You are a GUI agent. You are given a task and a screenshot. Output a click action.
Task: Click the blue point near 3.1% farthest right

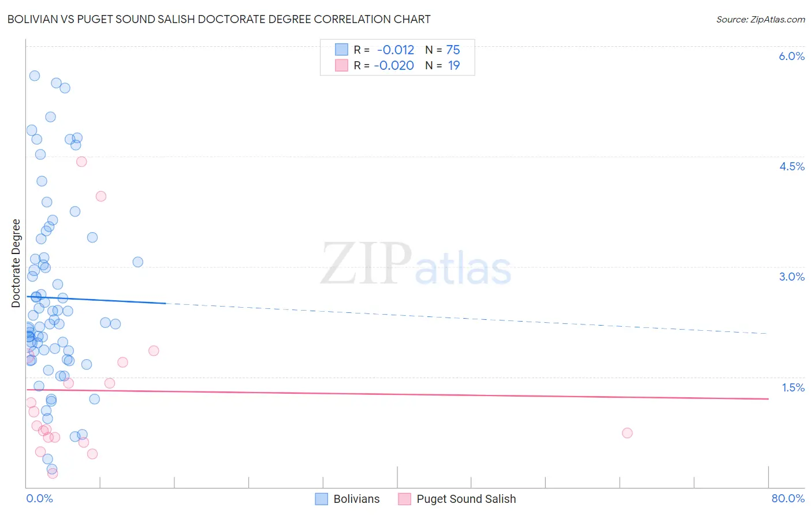(138, 262)
